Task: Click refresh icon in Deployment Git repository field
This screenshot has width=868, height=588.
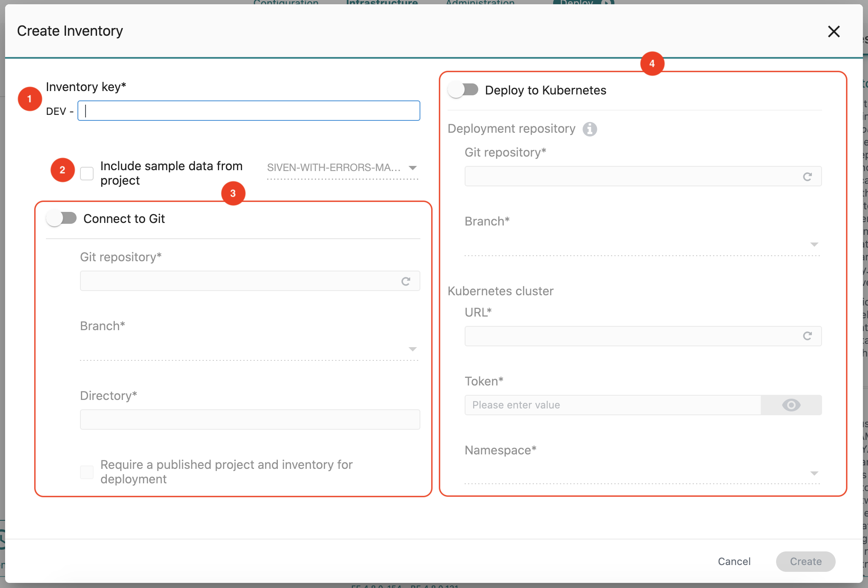Action: click(x=807, y=177)
